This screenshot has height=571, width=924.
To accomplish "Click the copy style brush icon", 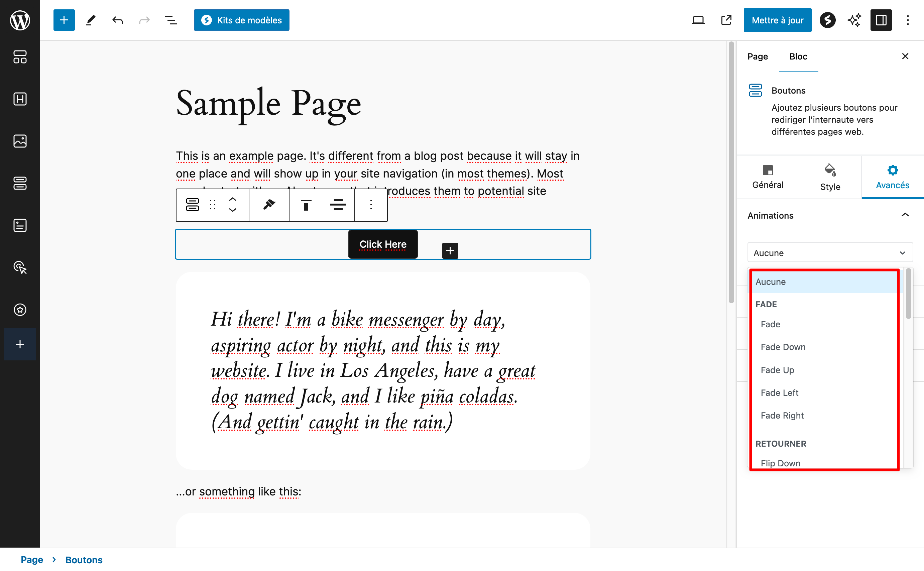I will (269, 205).
